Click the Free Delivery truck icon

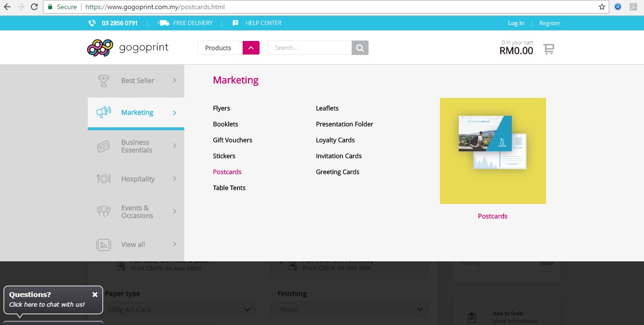pyautogui.click(x=163, y=23)
